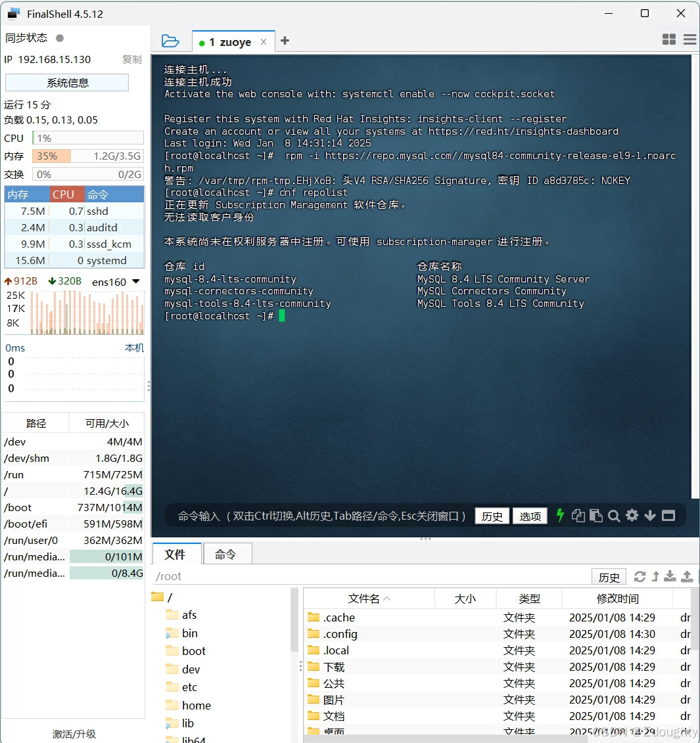
Task: Click the folder tree vertical scrollbar
Action: (294, 621)
